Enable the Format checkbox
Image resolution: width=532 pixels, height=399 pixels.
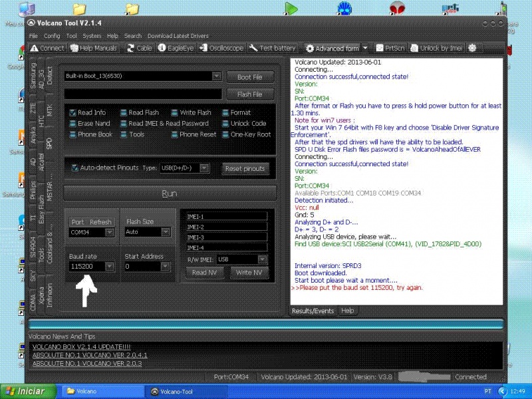pos(225,112)
